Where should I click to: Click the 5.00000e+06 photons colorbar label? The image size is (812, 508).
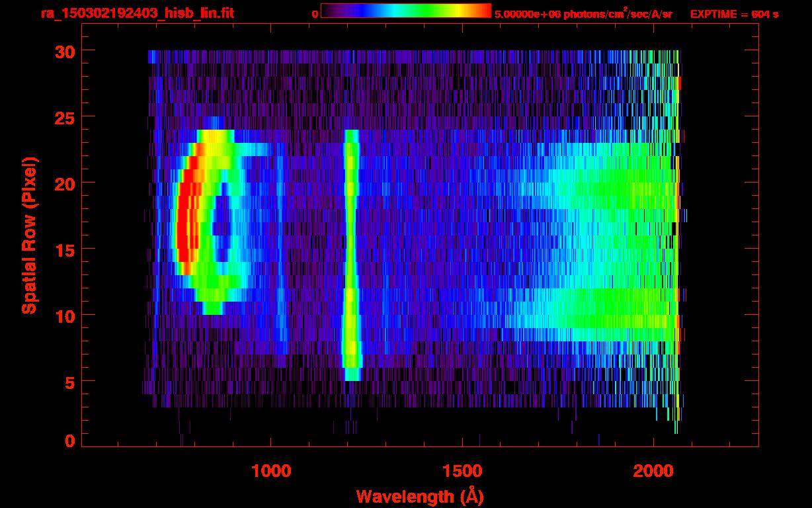click(583, 13)
